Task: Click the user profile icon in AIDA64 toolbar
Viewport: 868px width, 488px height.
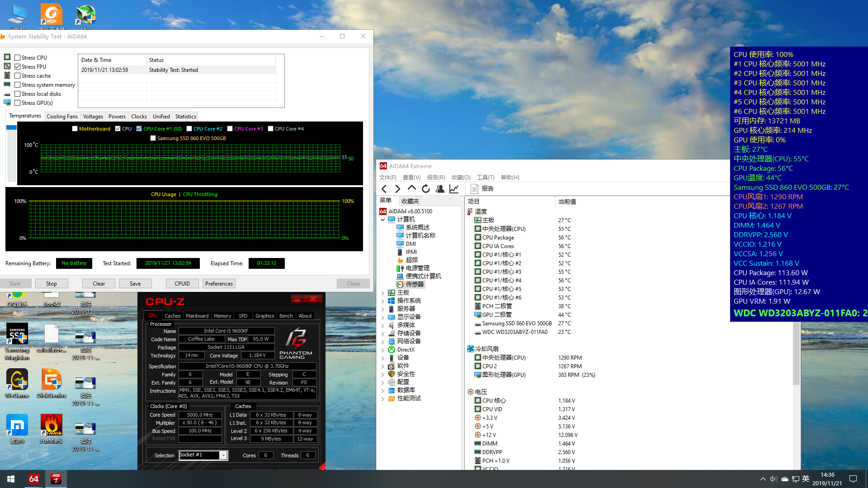Action: click(440, 189)
